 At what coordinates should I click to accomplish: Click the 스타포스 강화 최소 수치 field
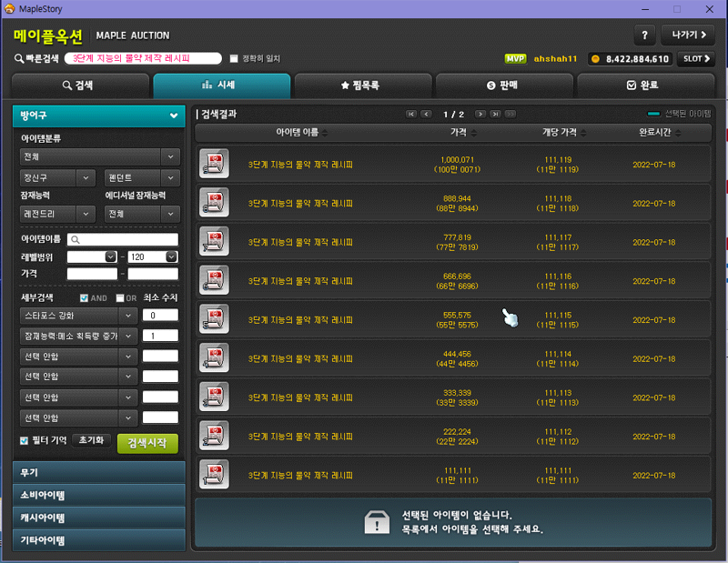coord(160,315)
